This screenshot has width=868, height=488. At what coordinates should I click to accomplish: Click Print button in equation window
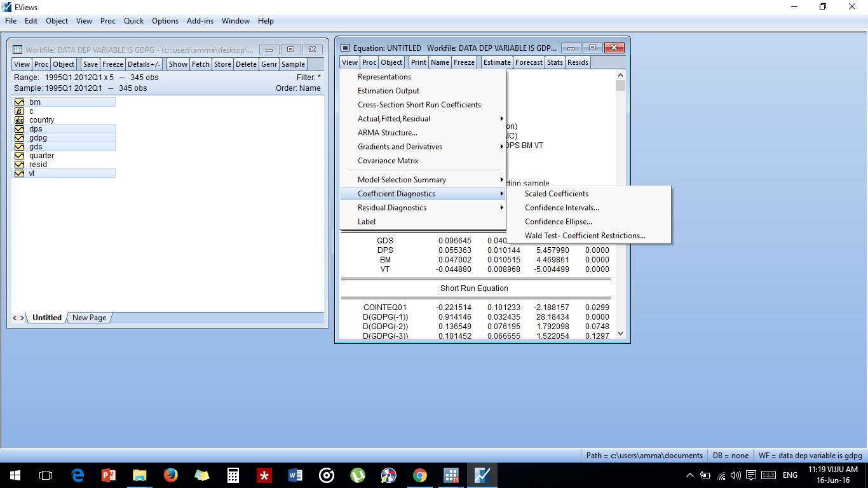point(418,62)
